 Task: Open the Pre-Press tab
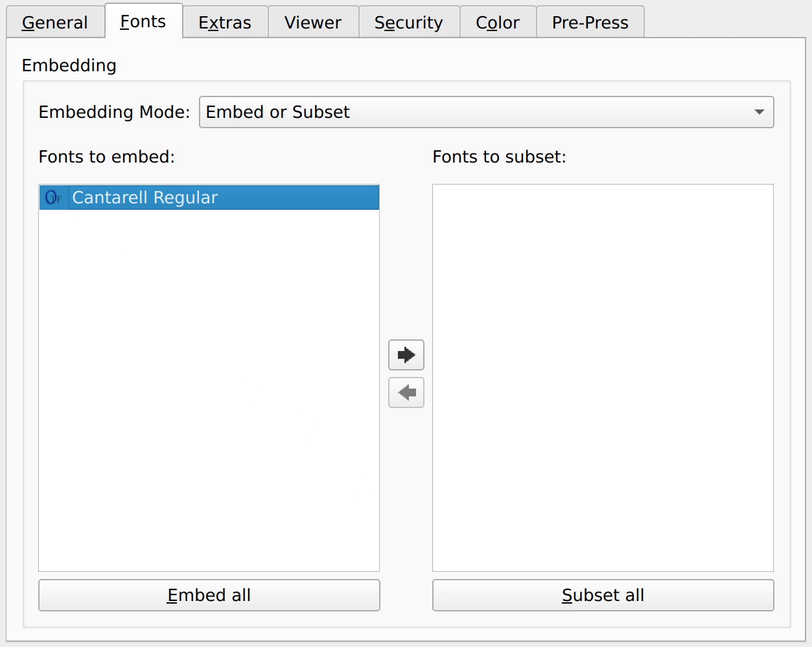590,22
